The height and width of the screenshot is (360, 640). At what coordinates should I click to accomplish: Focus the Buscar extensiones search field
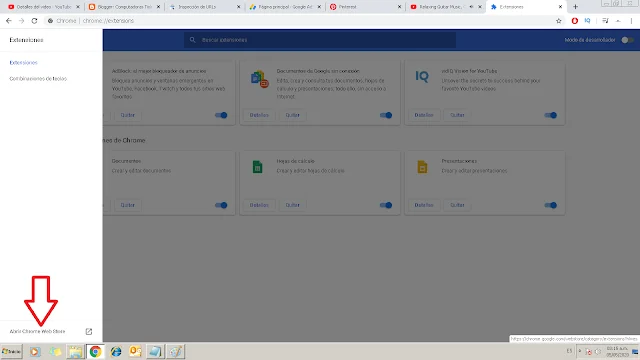[320, 40]
